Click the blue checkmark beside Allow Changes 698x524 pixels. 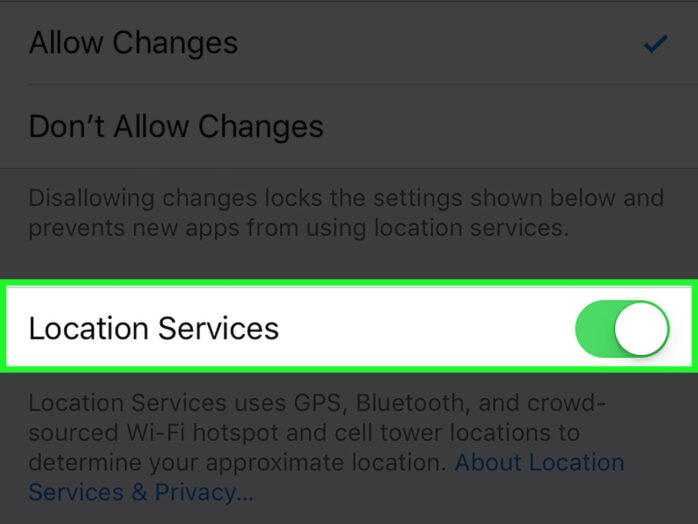656,44
